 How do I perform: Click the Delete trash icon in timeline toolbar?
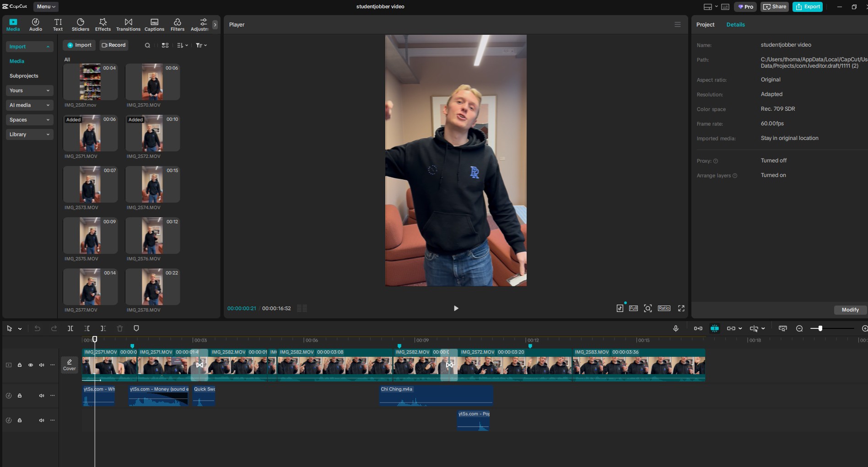click(x=120, y=328)
